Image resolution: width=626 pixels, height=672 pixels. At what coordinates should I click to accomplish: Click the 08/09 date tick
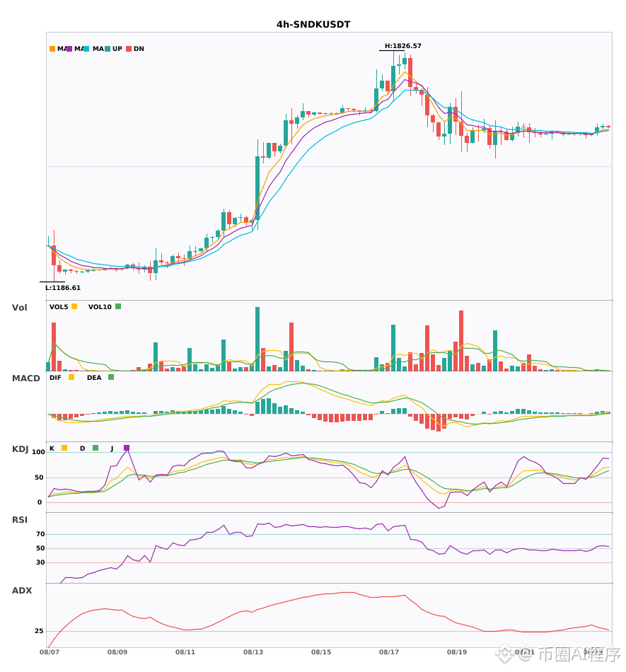pos(117,652)
